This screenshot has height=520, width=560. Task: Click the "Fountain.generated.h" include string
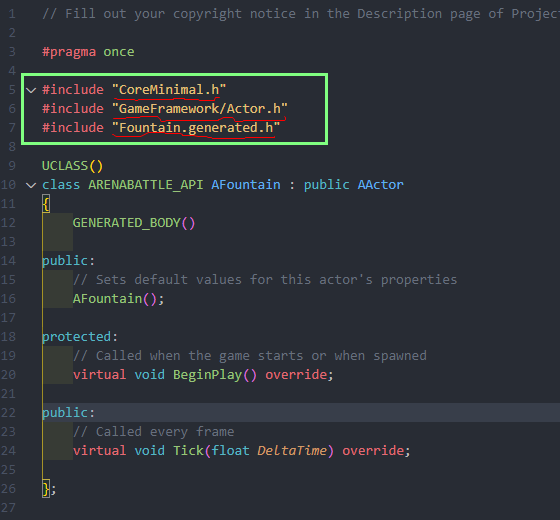point(196,128)
